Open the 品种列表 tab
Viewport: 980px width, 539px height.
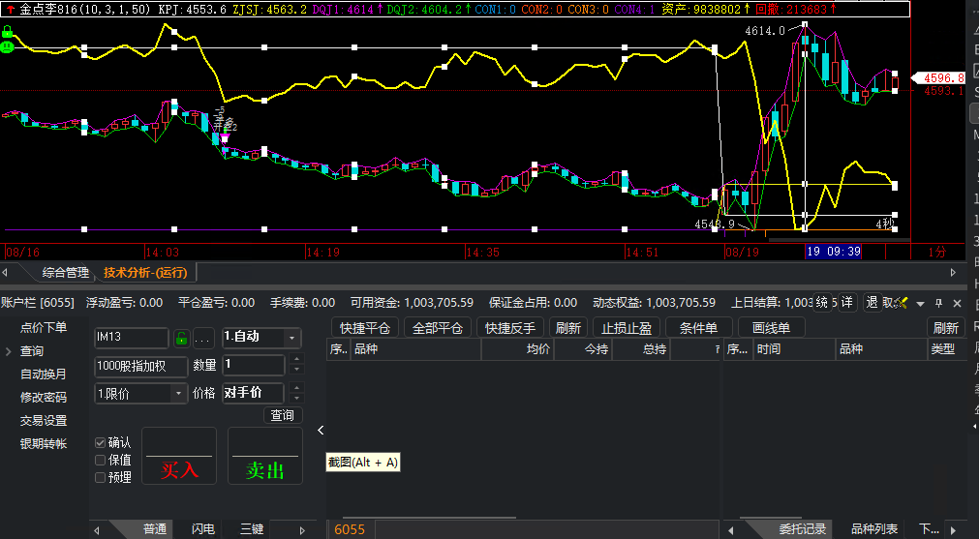[x=874, y=529]
